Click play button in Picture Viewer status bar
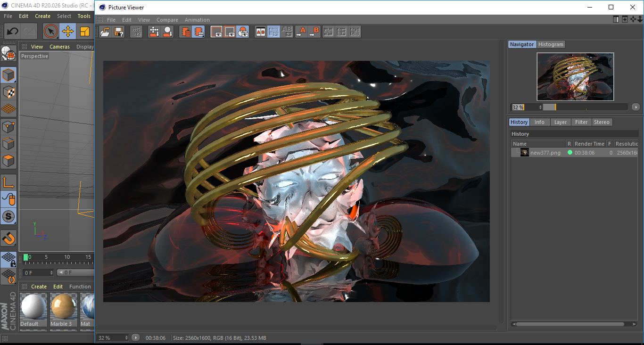The height and width of the screenshot is (345, 644). [136, 337]
